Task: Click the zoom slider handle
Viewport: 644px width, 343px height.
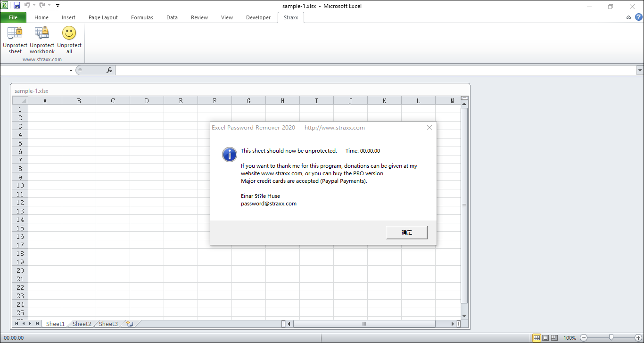Action: coord(611,338)
